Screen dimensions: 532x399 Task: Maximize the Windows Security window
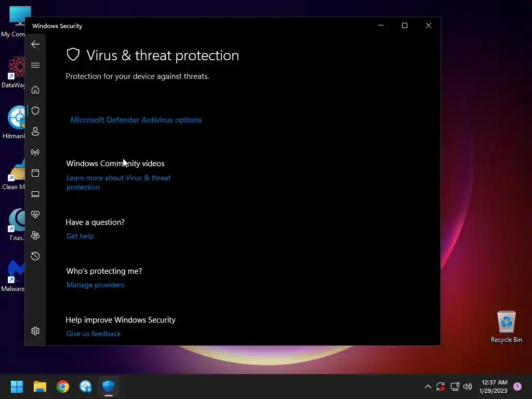coord(404,26)
